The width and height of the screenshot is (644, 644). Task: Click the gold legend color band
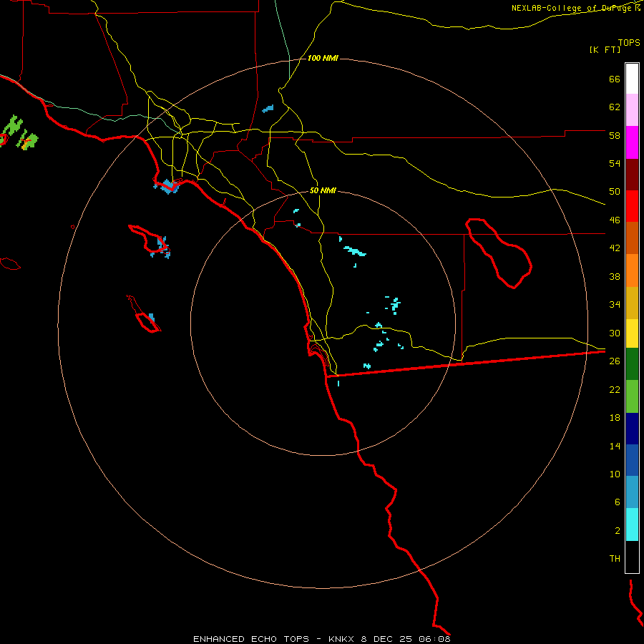click(632, 303)
